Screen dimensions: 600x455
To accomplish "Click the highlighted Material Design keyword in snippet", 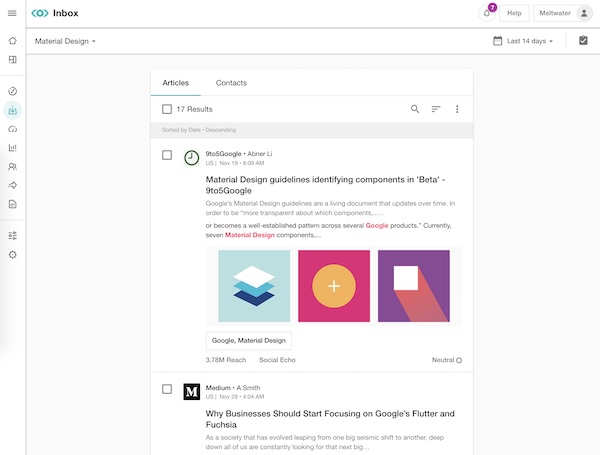I will [250, 235].
